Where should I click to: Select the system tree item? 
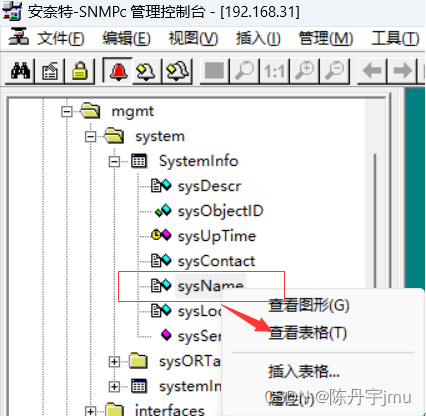(160, 136)
